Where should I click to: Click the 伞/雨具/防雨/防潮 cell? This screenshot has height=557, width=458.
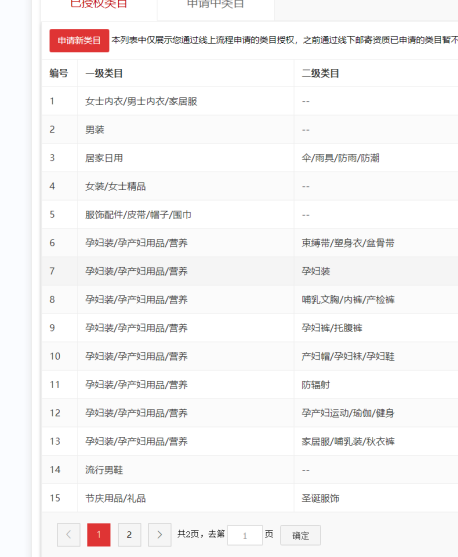[x=376, y=158]
